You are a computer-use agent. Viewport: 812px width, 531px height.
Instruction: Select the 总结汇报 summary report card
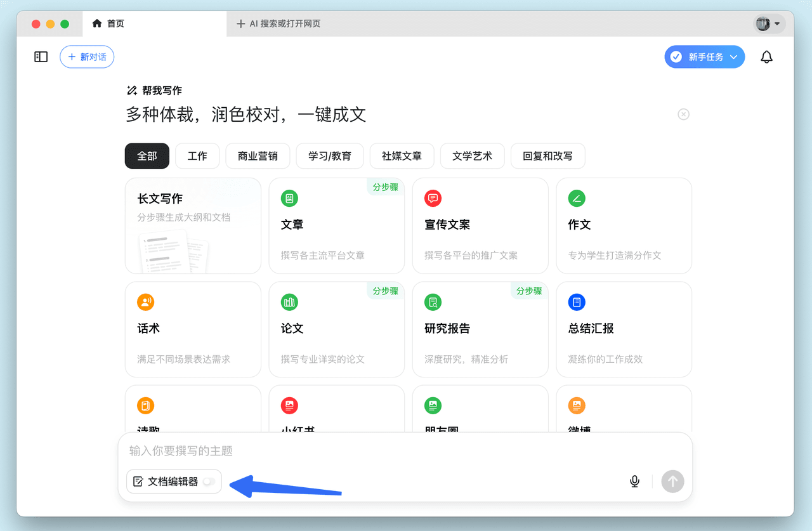[x=624, y=329]
